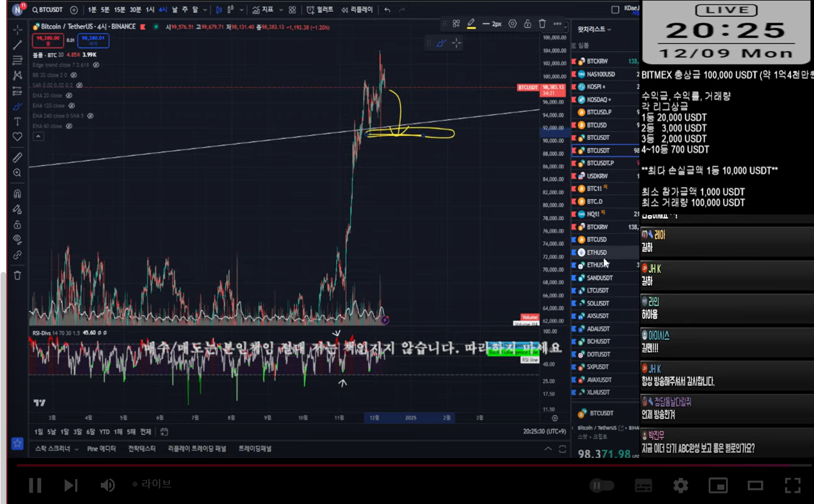Expand the indicators favorites dropdown arrow
The width and height of the screenshot is (814, 504).
click(281, 9)
